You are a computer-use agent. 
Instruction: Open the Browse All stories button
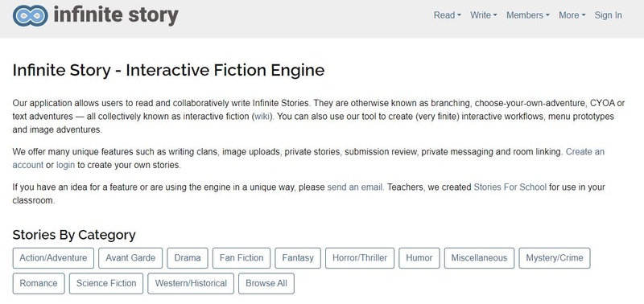(266, 283)
